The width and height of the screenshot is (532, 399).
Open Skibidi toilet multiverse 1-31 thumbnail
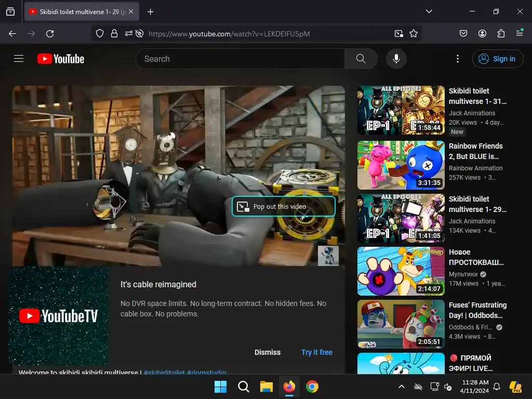point(401,110)
